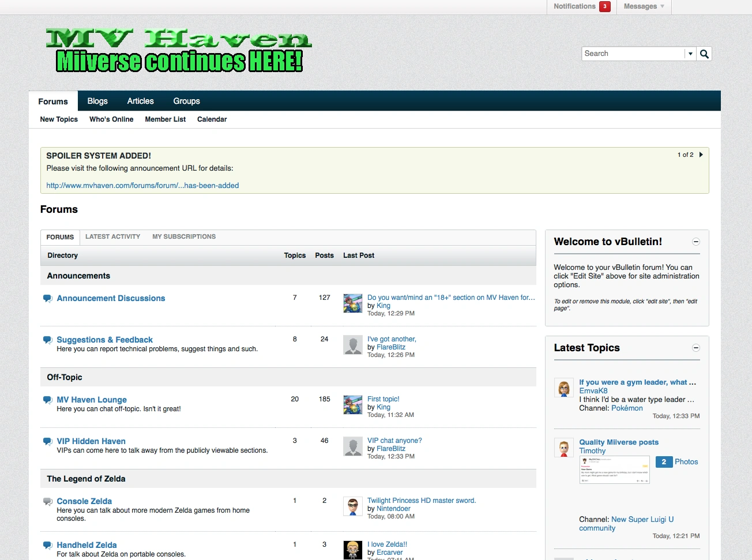The image size is (752, 560).
Task: Click into the Search input field
Action: click(633, 54)
